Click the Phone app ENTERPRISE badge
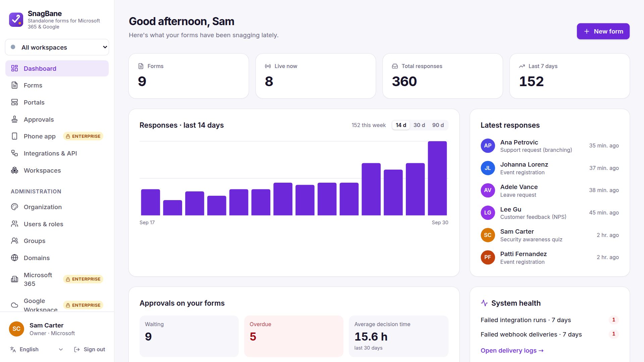644x362 pixels. coord(83,136)
